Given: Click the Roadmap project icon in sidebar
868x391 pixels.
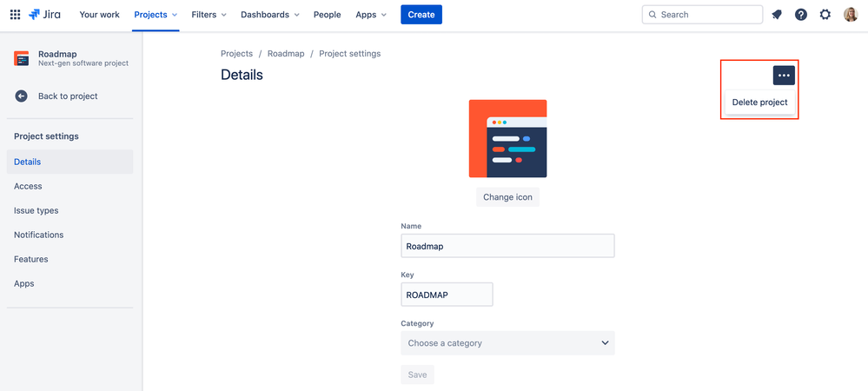Looking at the screenshot, I should point(21,58).
